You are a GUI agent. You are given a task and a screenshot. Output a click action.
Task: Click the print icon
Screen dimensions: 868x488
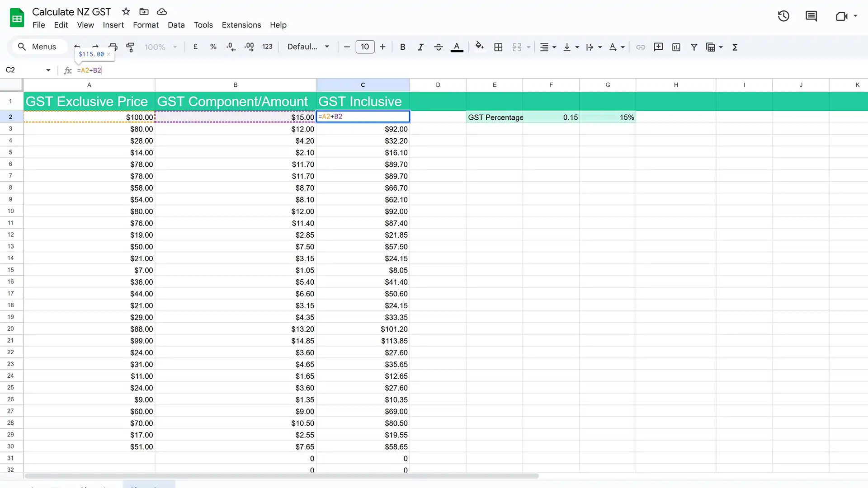[113, 47]
